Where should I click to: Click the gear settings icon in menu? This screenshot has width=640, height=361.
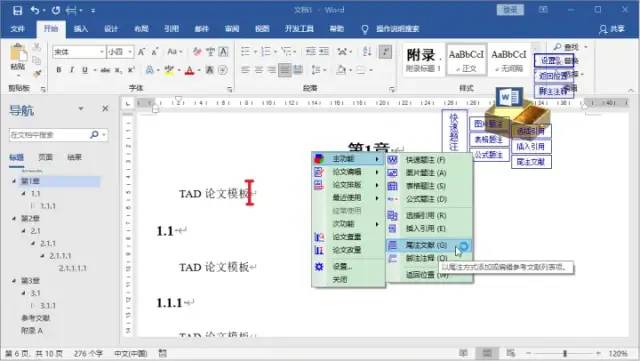tap(319, 267)
